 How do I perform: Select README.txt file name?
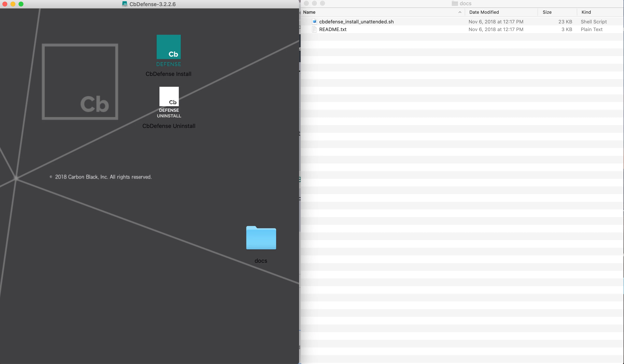pos(333,29)
